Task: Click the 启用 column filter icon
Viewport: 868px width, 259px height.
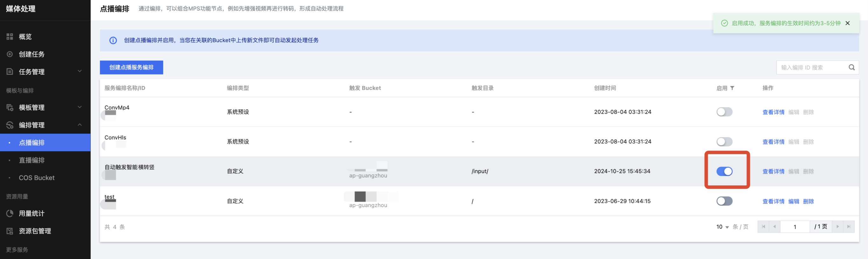Action: (x=732, y=88)
